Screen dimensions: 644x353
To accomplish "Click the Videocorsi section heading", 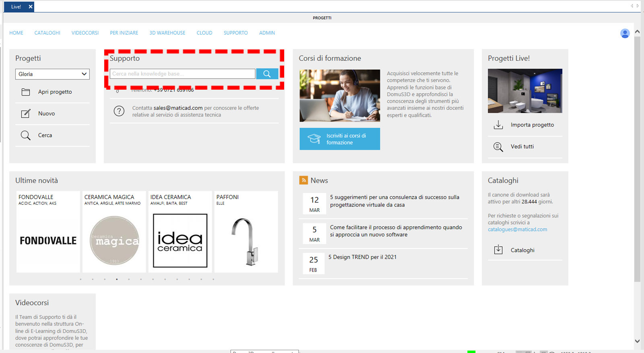I will click(32, 303).
